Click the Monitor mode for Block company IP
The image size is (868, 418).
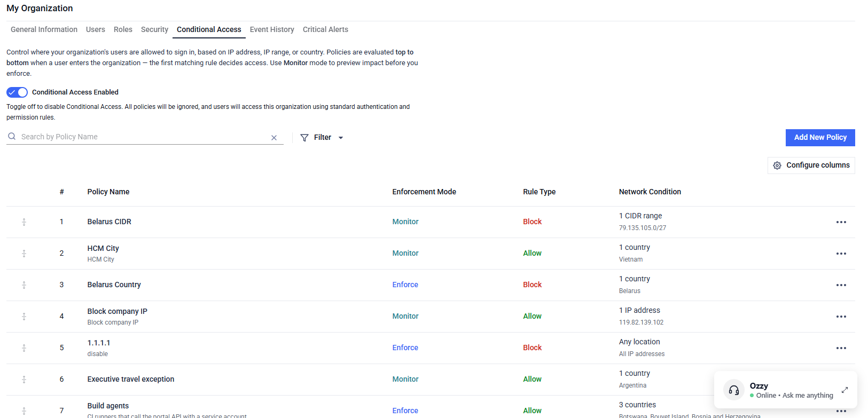coord(405,316)
